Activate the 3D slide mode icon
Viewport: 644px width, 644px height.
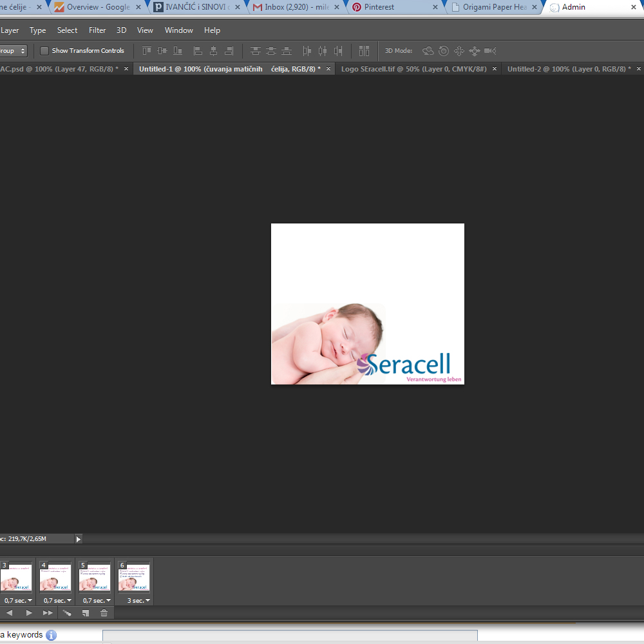(475, 51)
